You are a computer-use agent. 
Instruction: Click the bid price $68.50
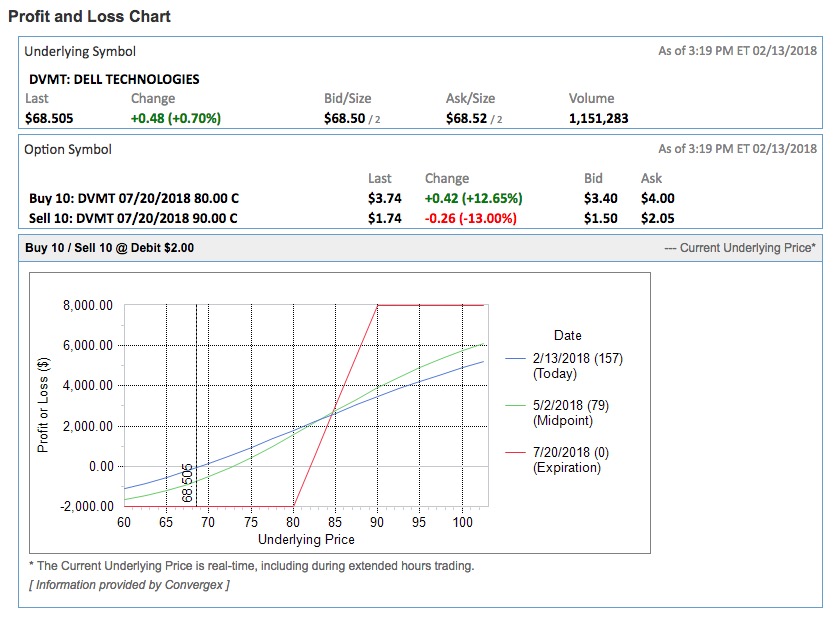345,118
